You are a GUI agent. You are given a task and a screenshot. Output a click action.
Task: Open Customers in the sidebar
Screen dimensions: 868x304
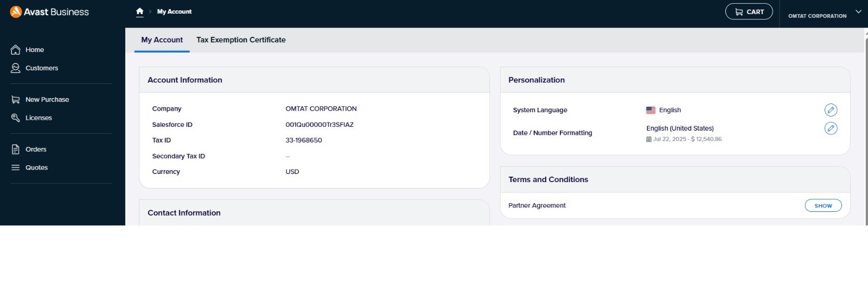click(x=42, y=68)
